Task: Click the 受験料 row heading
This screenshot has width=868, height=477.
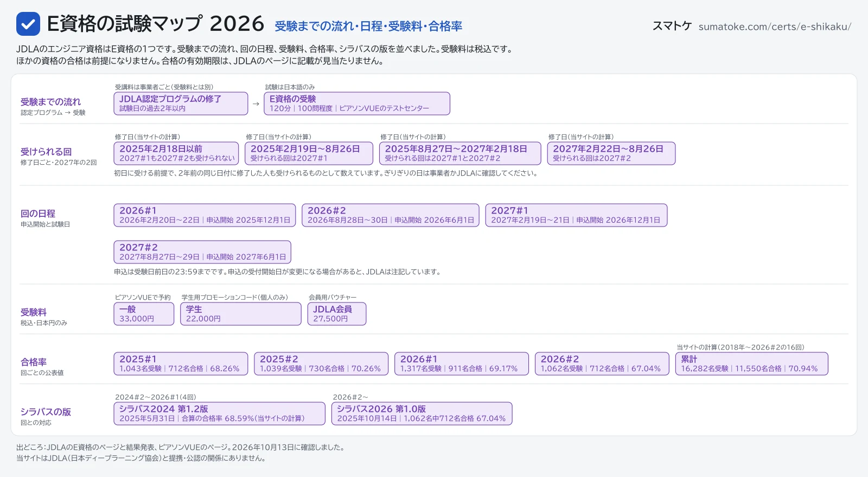Action: [x=34, y=312]
